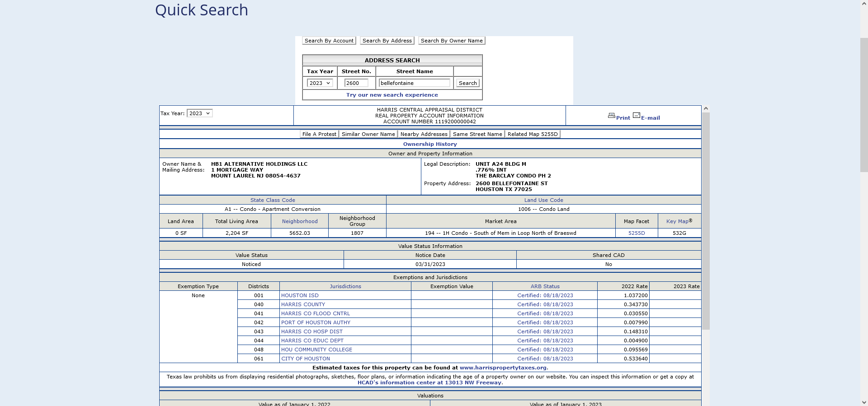This screenshot has width=868, height=406.
Task: Open the Ownership History link
Action: [430, 144]
